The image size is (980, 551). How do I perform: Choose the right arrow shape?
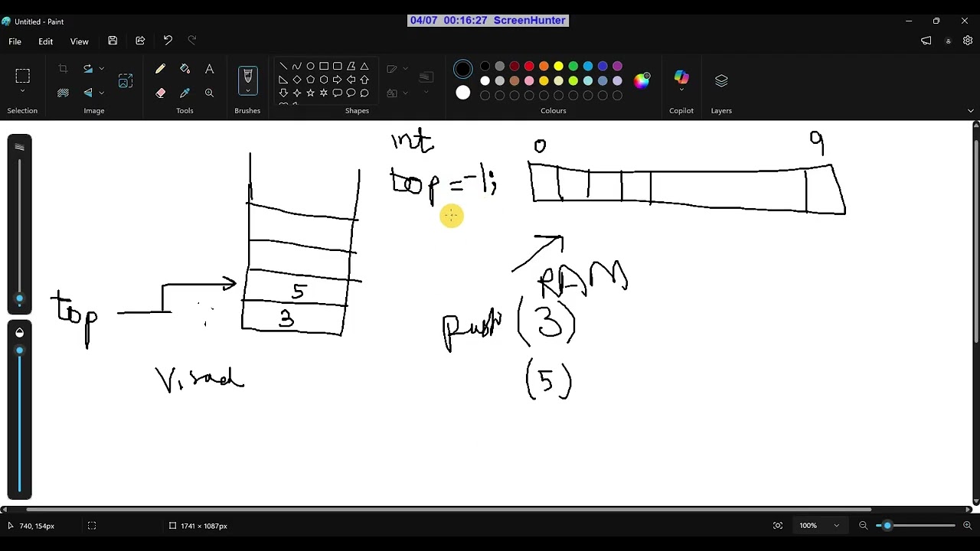[337, 80]
